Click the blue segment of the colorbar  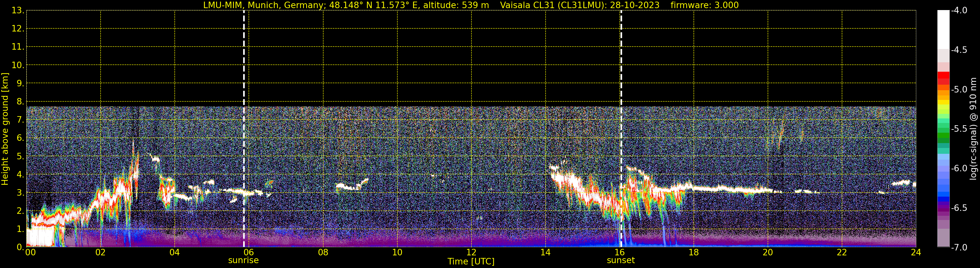[943, 199]
